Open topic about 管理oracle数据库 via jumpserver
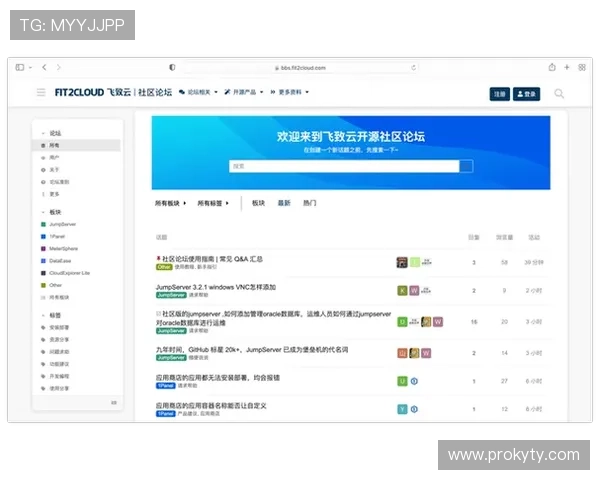 point(273,318)
